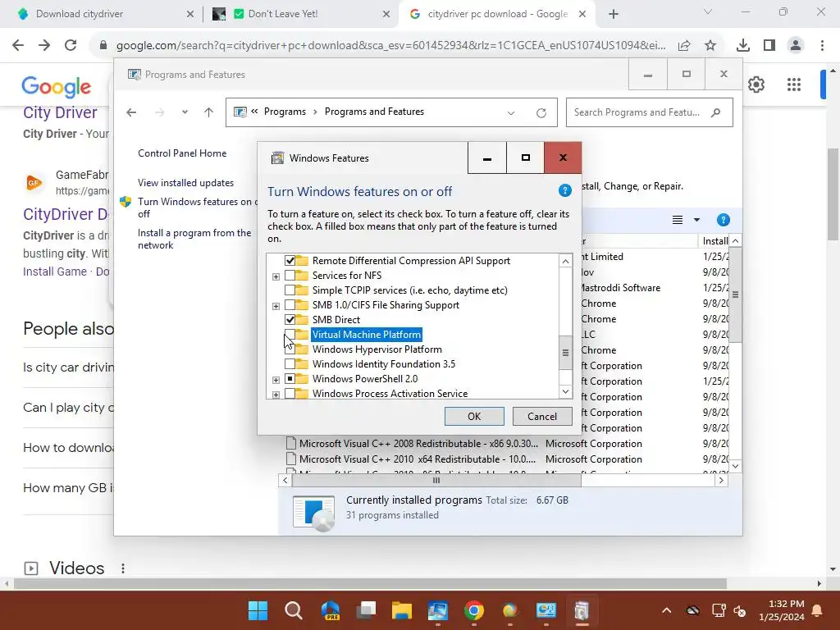Check SMB 1.0/CIFS File Sharing Support
Image resolution: width=840 pixels, height=630 pixels.
coord(290,305)
